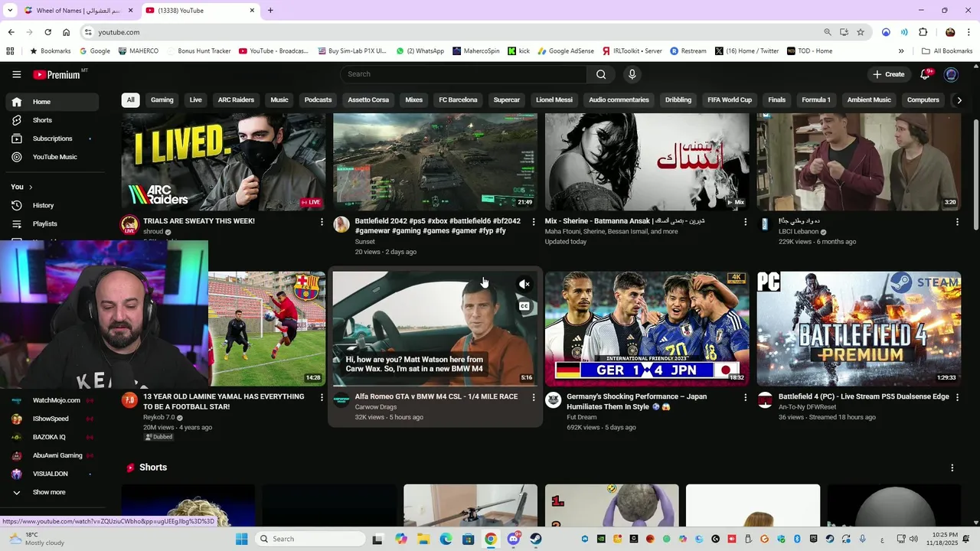Open YouTube Music in the sidebar
Screen dimensions: 980x551
52,157
